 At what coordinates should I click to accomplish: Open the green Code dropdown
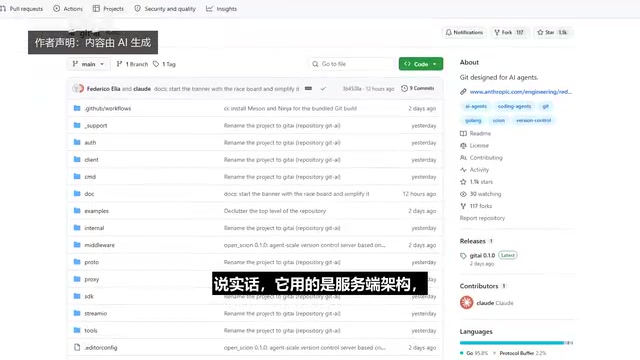[421, 64]
